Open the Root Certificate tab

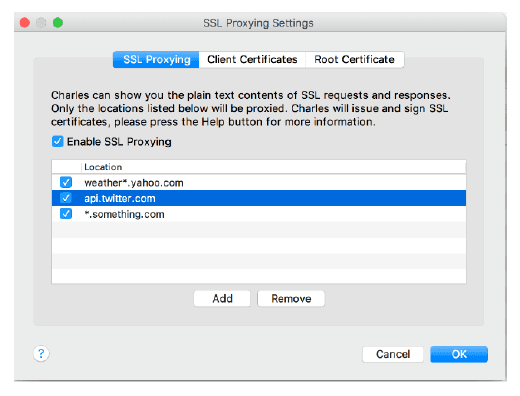354,60
